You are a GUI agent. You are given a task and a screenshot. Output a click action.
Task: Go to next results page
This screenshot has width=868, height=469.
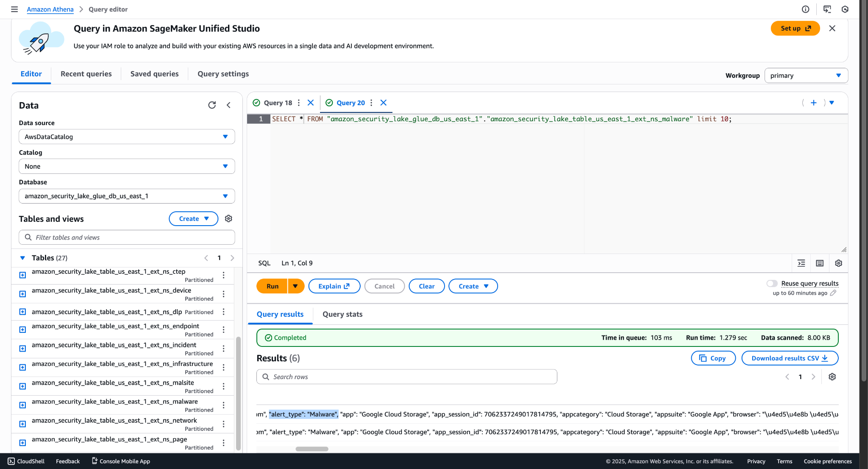click(x=813, y=377)
